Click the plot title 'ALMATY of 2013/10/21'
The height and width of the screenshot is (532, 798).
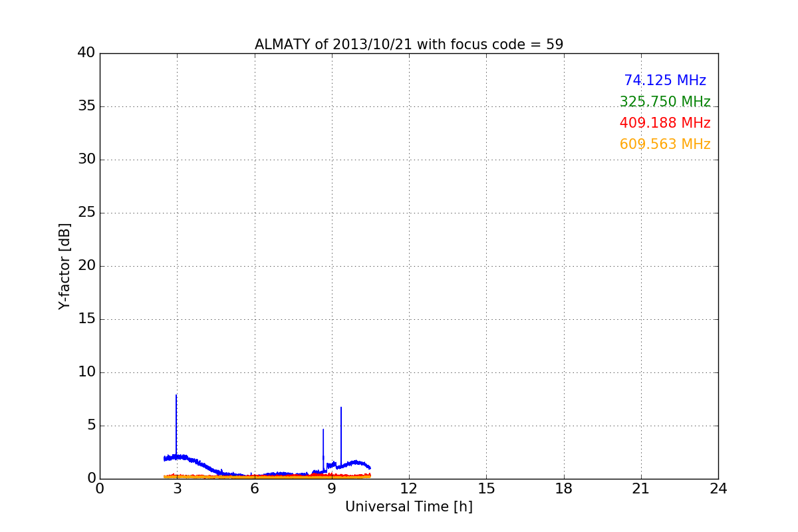pyautogui.click(x=409, y=45)
